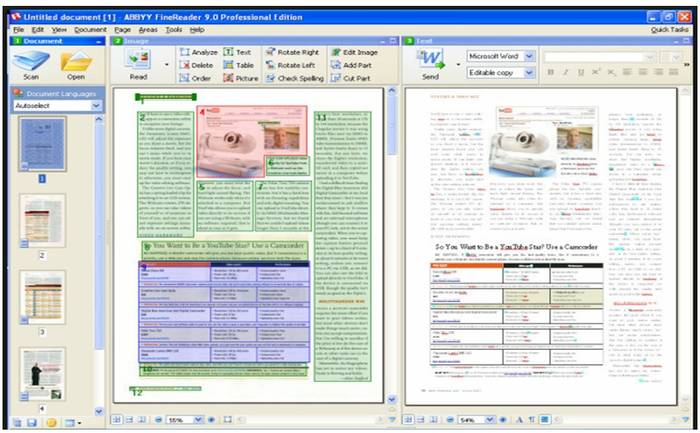Click the Read button in the Image pane
700x433 pixels.
pyautogui.click(x=138, y=65)
